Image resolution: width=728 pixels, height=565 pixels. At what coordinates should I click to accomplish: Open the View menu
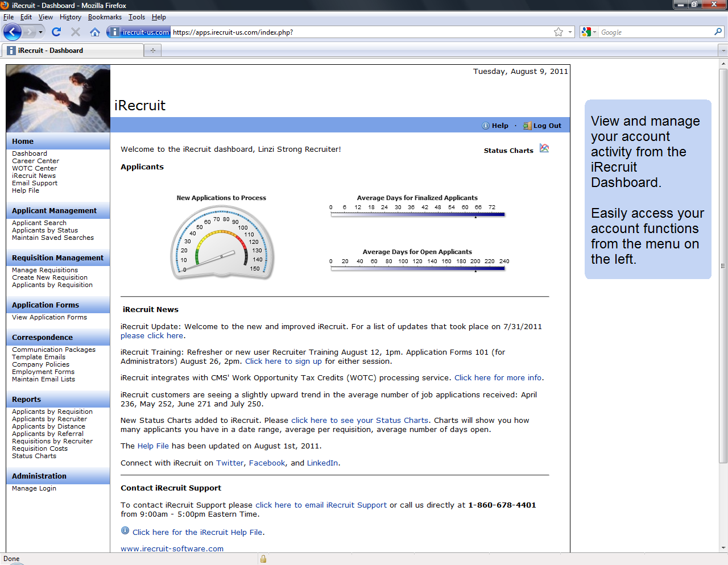click(45, 17)
